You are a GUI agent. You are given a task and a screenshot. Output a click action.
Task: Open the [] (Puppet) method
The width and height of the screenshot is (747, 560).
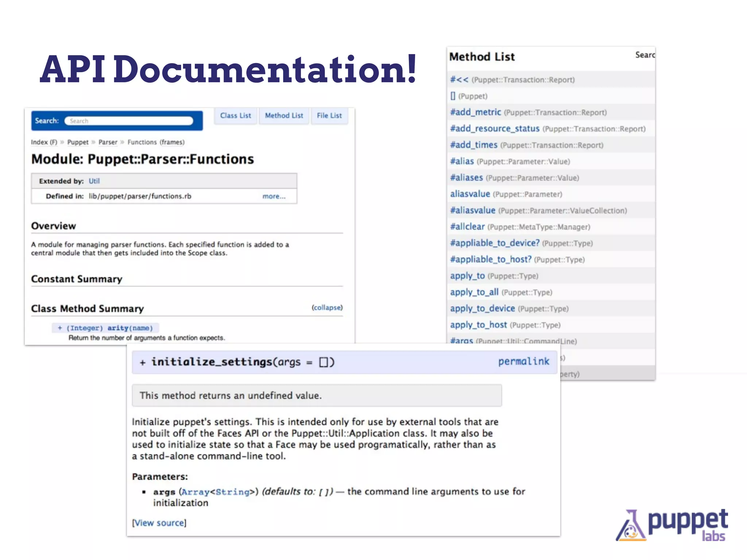[453, 96]
